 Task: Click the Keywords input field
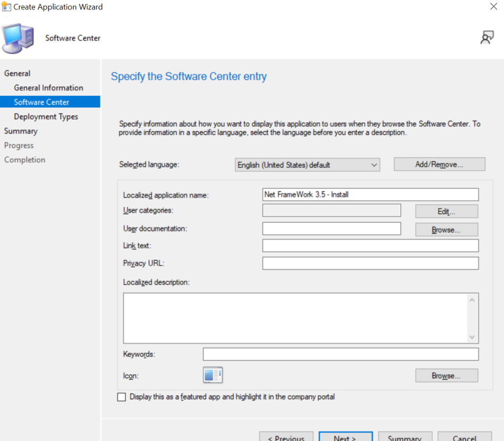341,354
